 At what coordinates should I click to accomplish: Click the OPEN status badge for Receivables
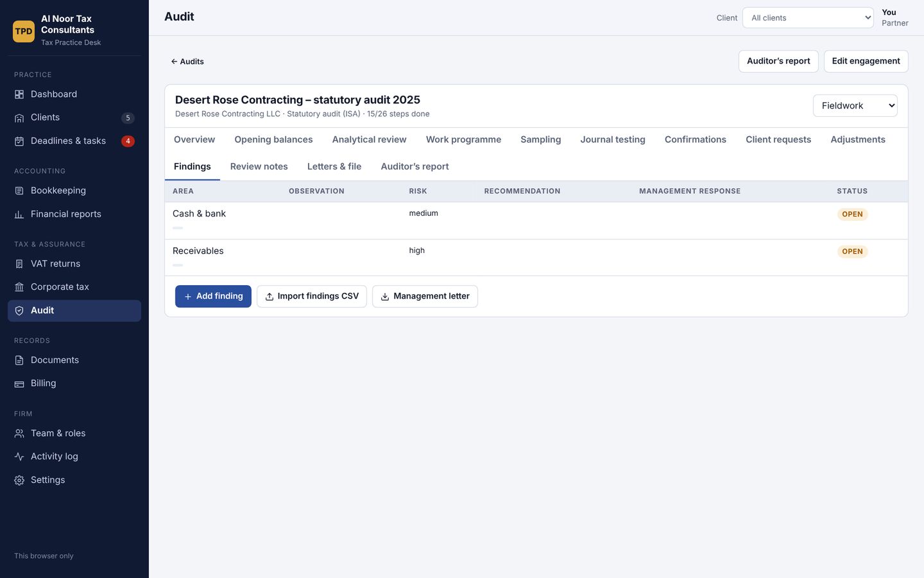coord(852,252)
